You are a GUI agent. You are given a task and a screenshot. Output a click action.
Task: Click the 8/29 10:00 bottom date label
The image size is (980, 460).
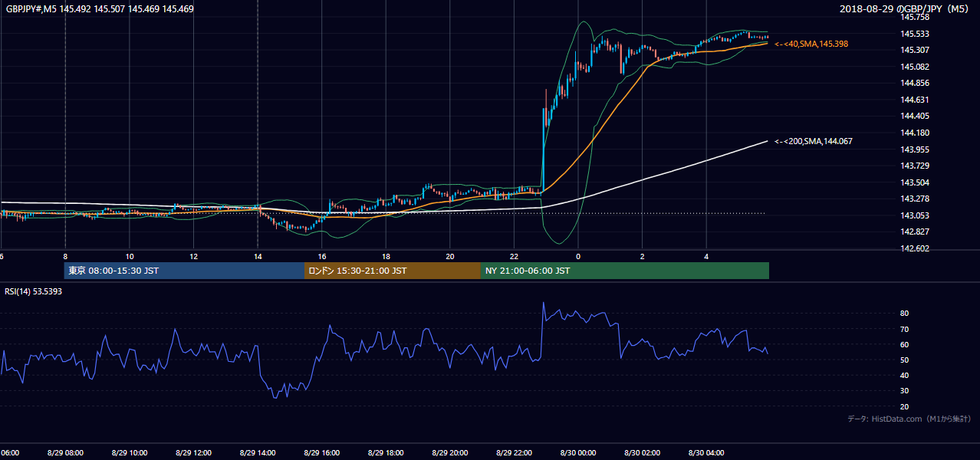point(130,453)
